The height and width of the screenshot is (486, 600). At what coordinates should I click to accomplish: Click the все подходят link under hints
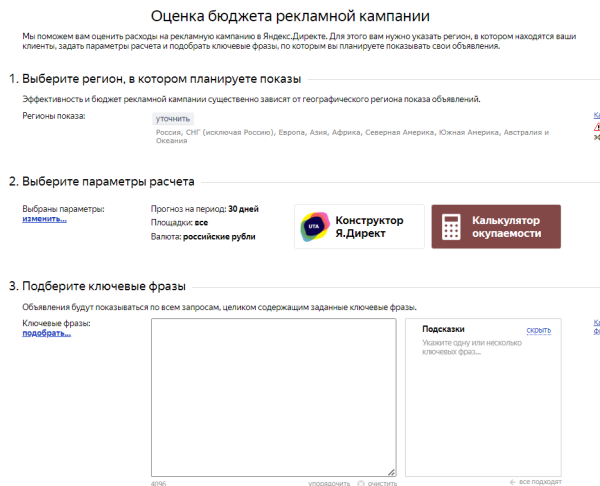click(540, 482)
